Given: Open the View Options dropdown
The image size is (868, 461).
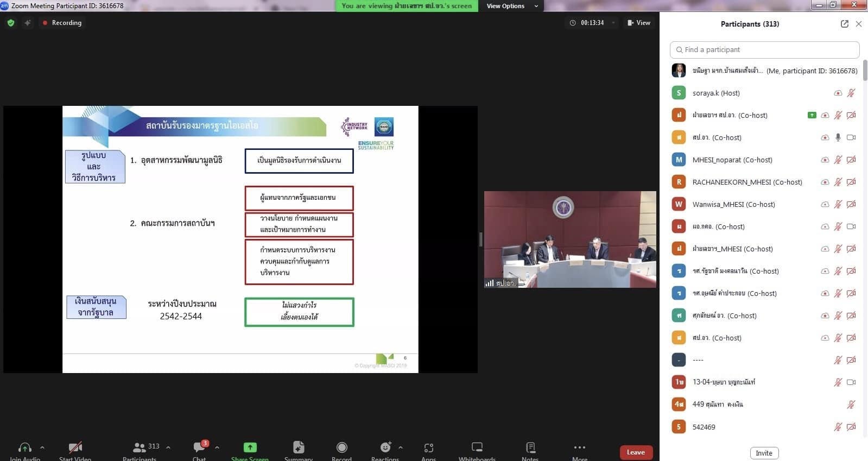Looking at the screenshot, I should pos(512,6).
